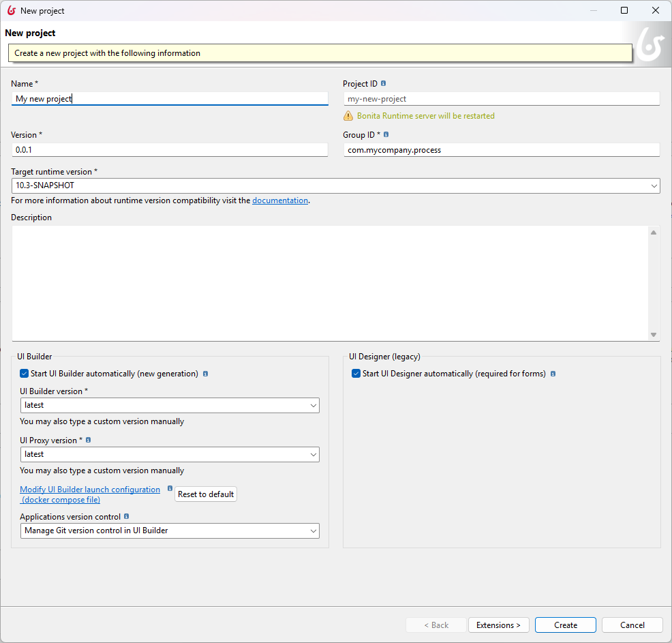Open the Target runtime version dropdown
The height and width of the screenshot is (643, 672).
(654, 185)
